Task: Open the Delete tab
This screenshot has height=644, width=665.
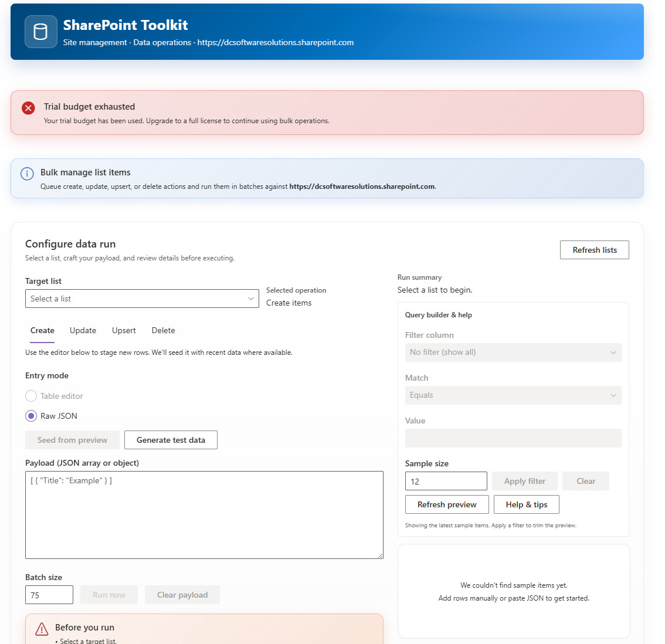Action: tap(163, 331)
